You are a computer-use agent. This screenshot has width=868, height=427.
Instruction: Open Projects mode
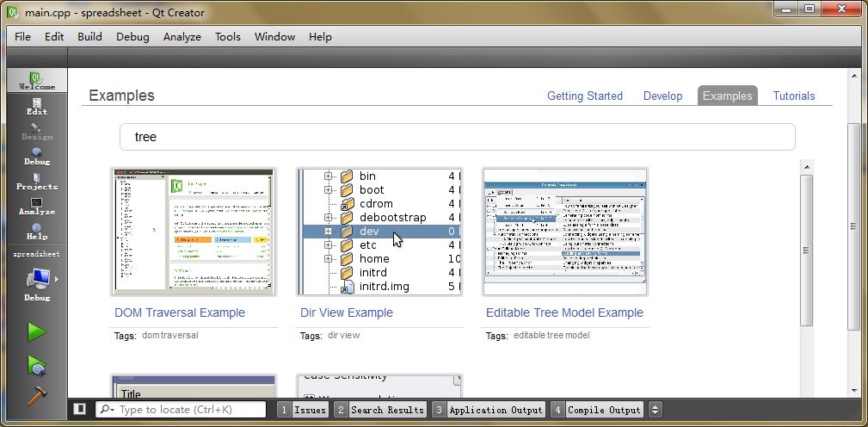click(x=37, y=181)
